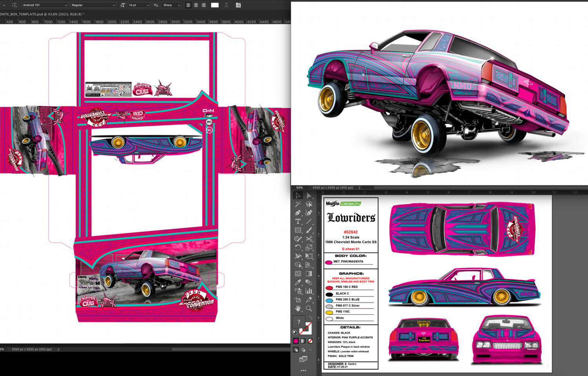Select the Zoom magnifier tool

tap(309, 309)
